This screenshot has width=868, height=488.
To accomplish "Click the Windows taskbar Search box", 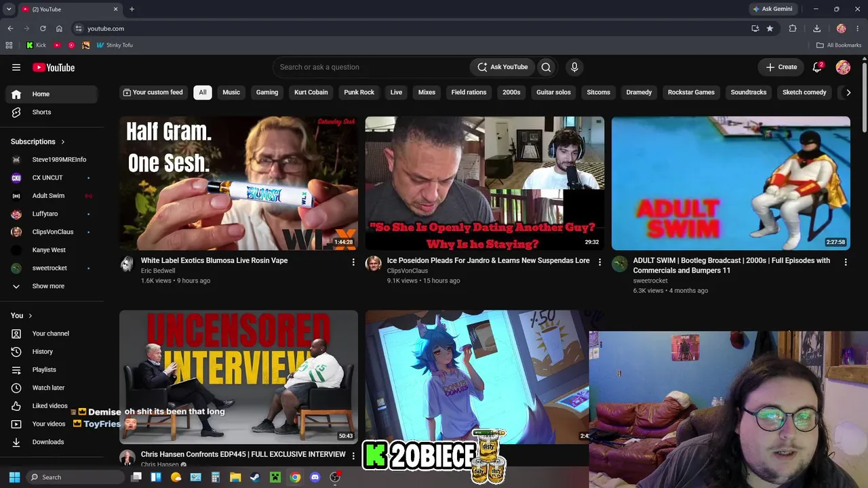I will (x=75, y=477).
